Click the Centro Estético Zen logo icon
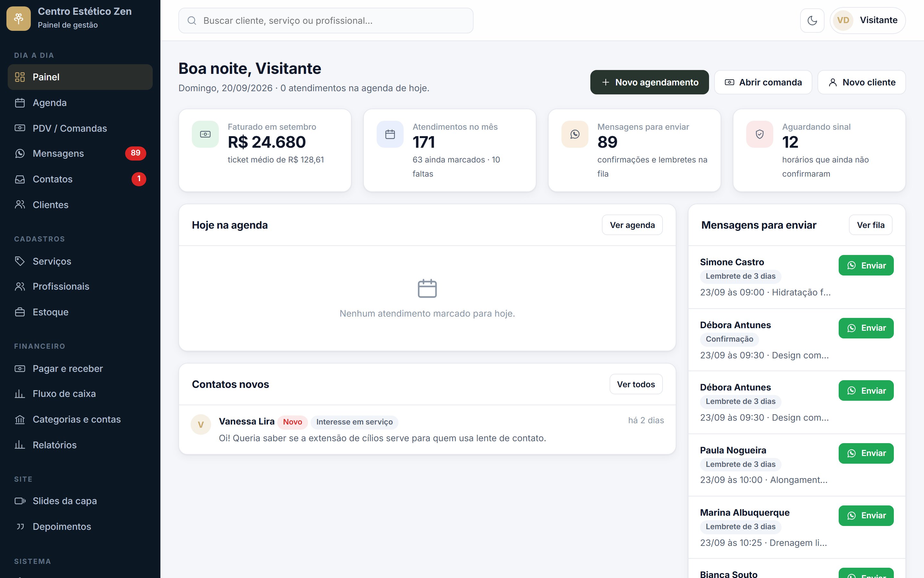The width and height of the screenshot is (924, 578). (18, 18)
